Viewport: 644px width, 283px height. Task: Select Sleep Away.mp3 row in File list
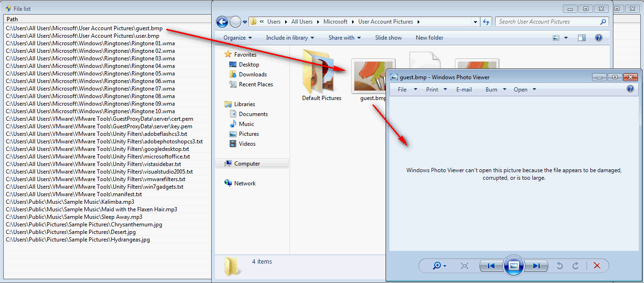tap(74, 217)
